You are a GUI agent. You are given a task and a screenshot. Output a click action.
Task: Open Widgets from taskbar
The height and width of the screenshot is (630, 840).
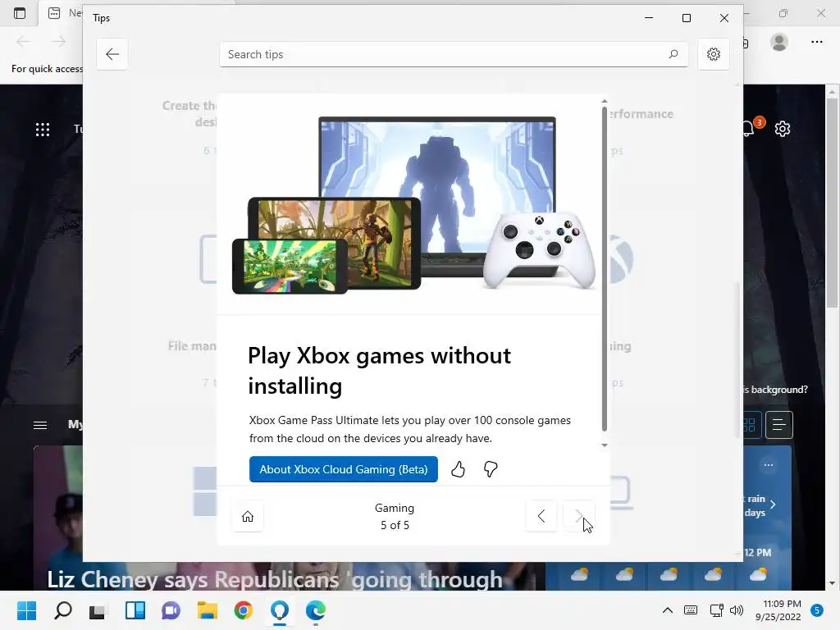135,610
